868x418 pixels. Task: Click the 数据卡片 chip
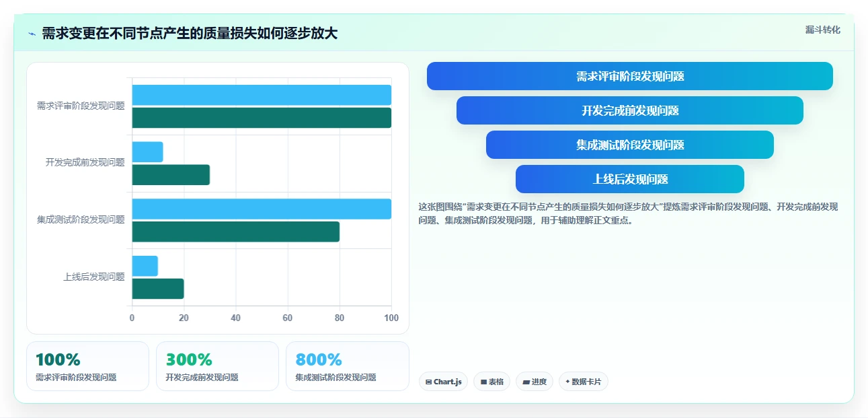(584, 382)
